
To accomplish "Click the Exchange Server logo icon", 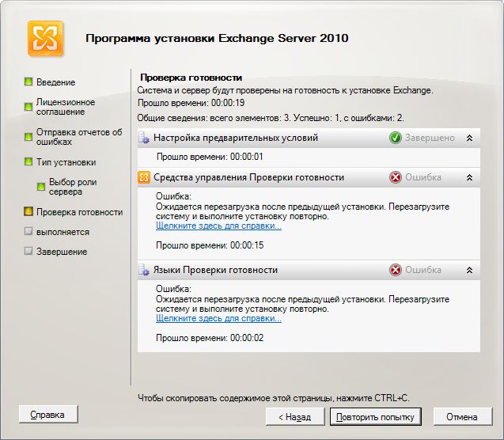I will click(x=45, y=39).
